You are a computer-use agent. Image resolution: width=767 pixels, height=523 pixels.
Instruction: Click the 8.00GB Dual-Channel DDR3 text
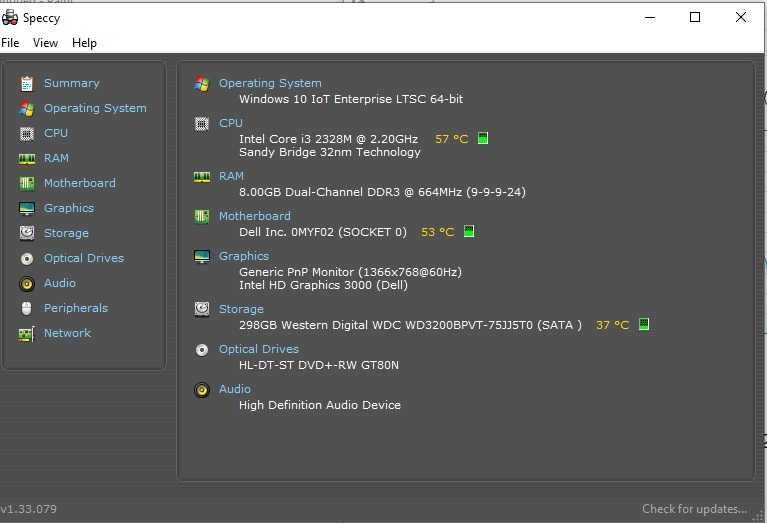(x=382, y=192)
